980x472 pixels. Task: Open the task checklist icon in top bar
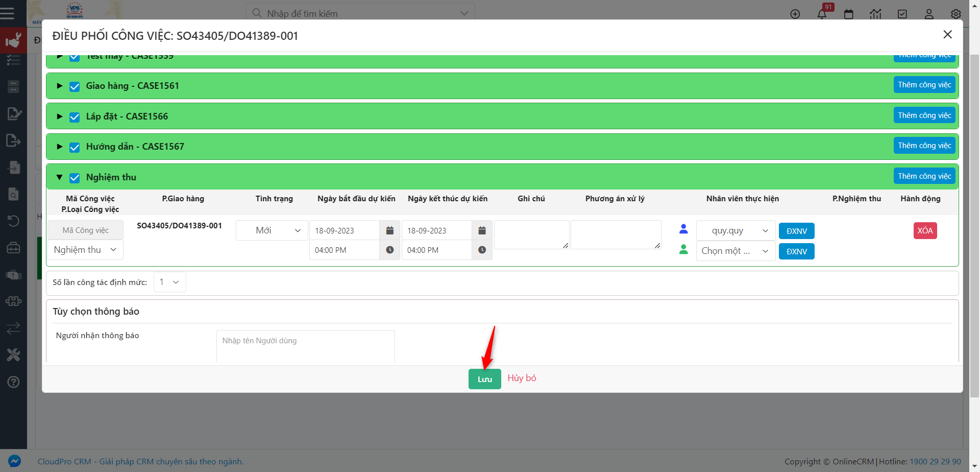tap(902, 14)
